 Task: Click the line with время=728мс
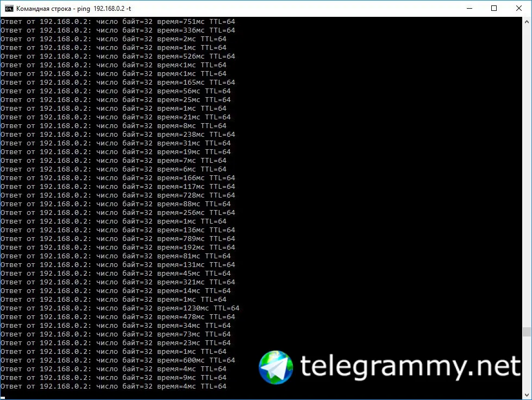pyautogui.click(x=118, y=195)
